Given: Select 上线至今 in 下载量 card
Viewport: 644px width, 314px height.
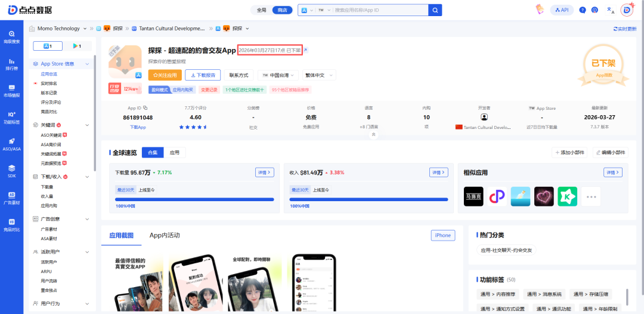Looking at the screenshot, I should [x=146, y=190].
